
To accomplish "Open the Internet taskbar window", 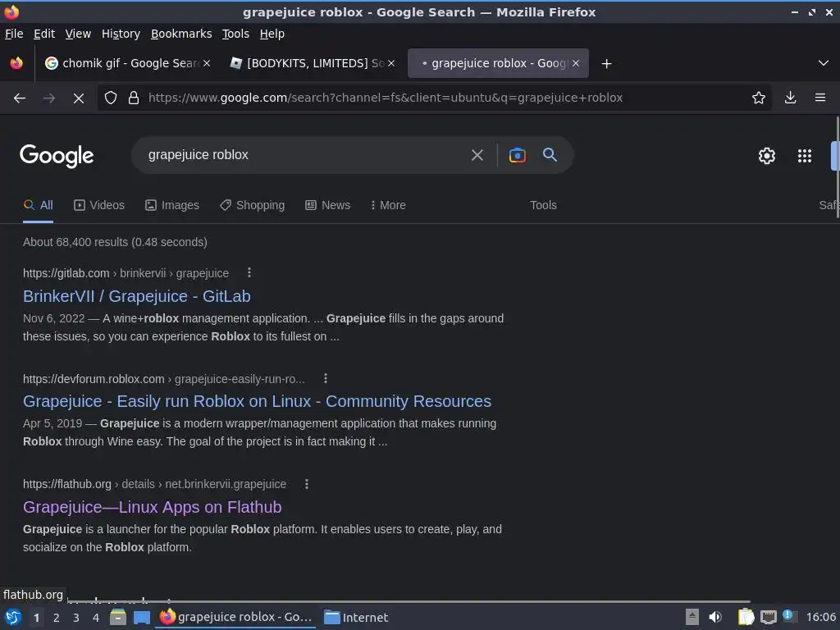I will pos(356,618).
